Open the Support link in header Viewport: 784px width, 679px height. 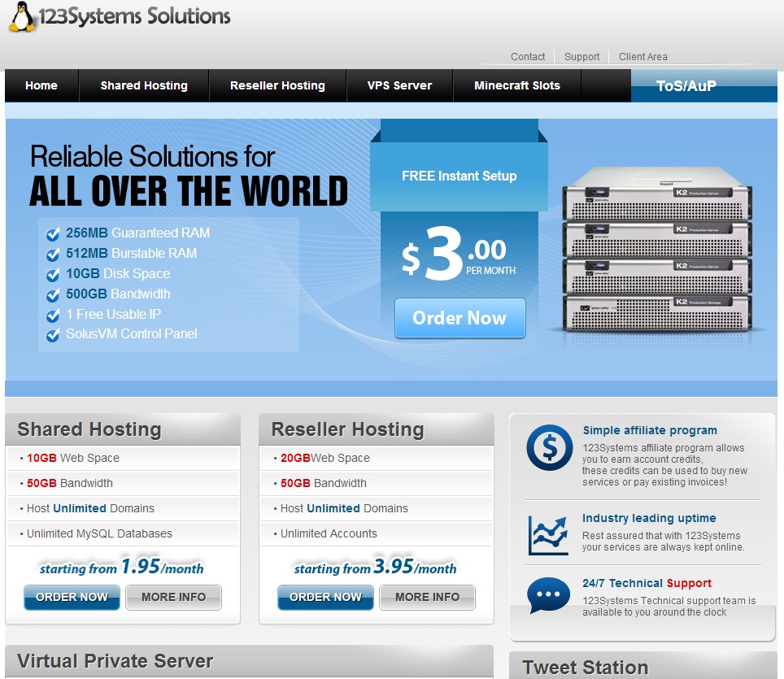click(581, 57)
